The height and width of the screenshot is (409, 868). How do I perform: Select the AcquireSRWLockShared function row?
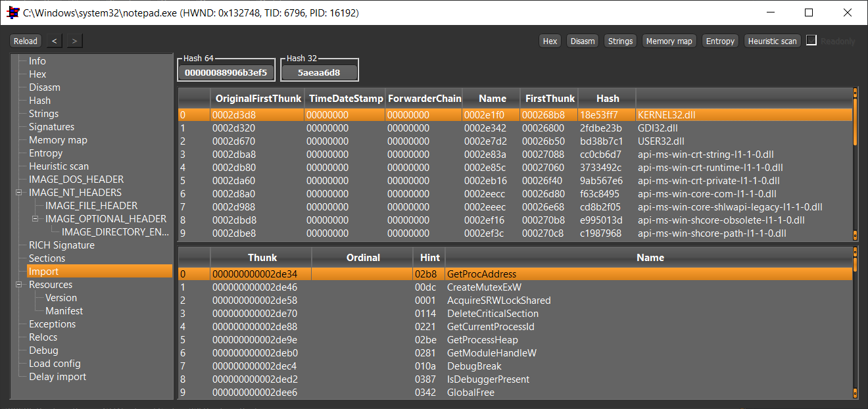point(515,301)
